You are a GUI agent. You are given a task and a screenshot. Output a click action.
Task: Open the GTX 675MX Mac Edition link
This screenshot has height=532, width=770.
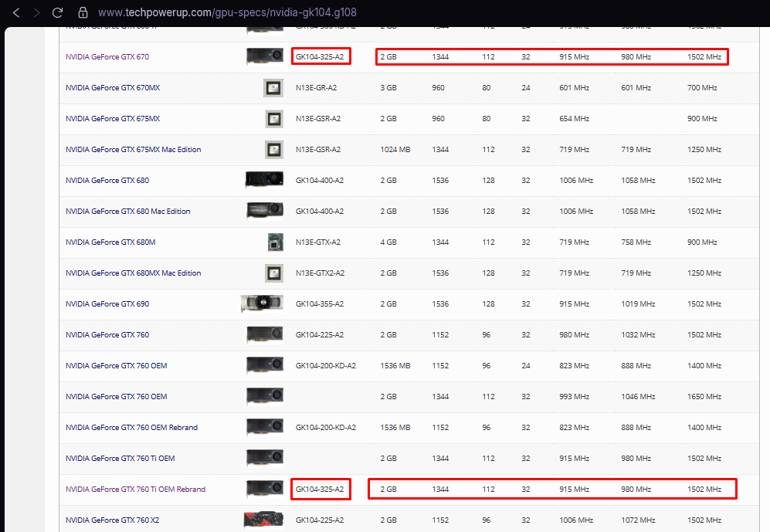pos(133,150)
